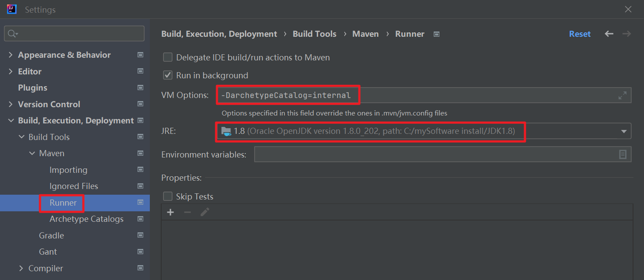Click project icon next to Gant row
The height and width of the screenshot is (280, 644).
[140, 252]
